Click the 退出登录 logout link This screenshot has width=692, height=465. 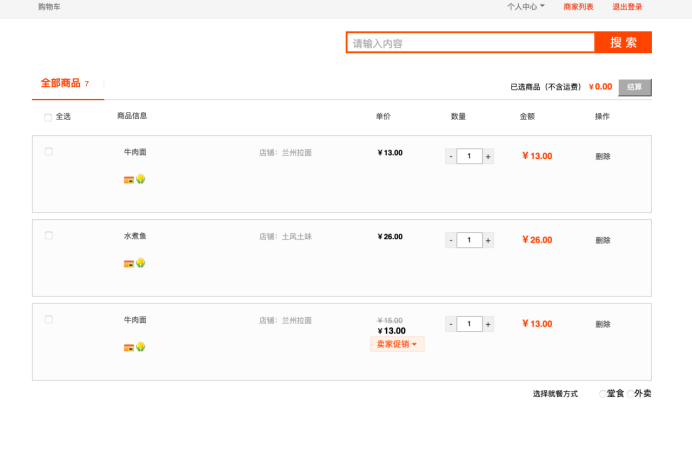pos(627,7)
